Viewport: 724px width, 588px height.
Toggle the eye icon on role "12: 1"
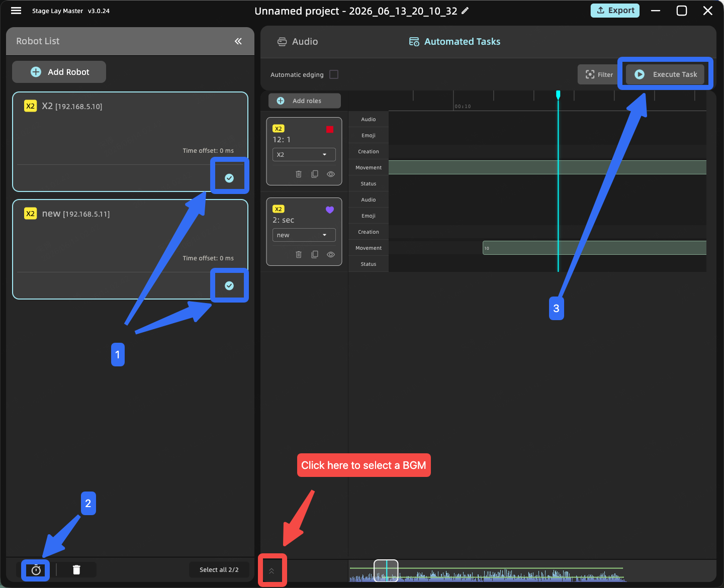(x=331, y=174)
